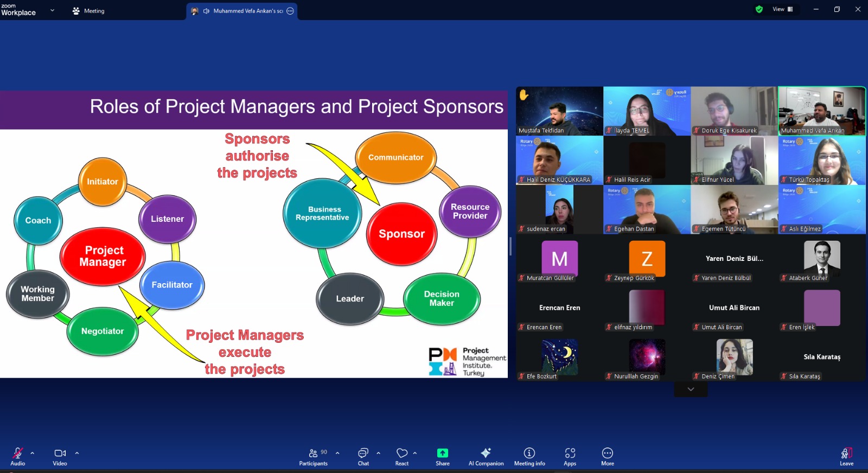
Task: Start screen Share
Action: click(x=443, y=456)
